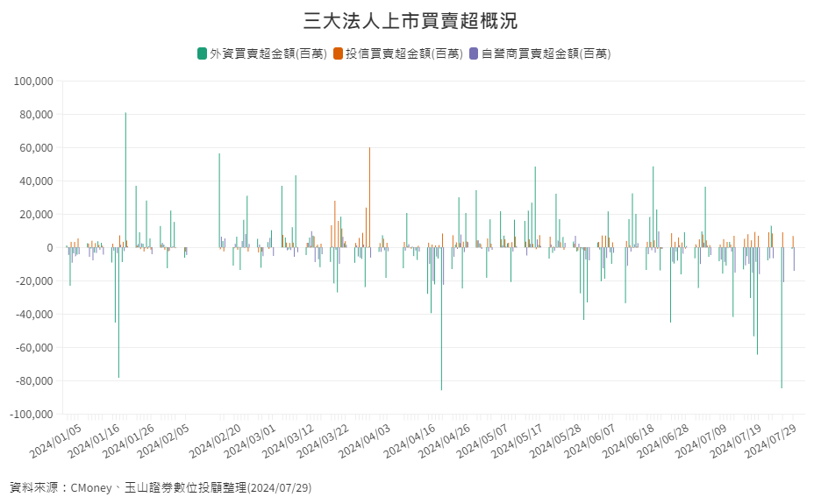821x504 pixels.
Task: Click the -40,000 y-axis label
Action: (x=34, y=315)
